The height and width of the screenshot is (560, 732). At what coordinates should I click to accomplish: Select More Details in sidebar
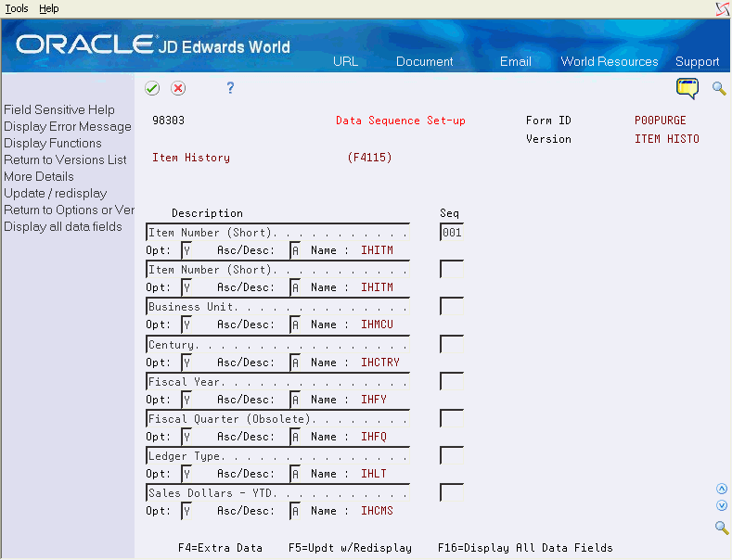[39, 177]
